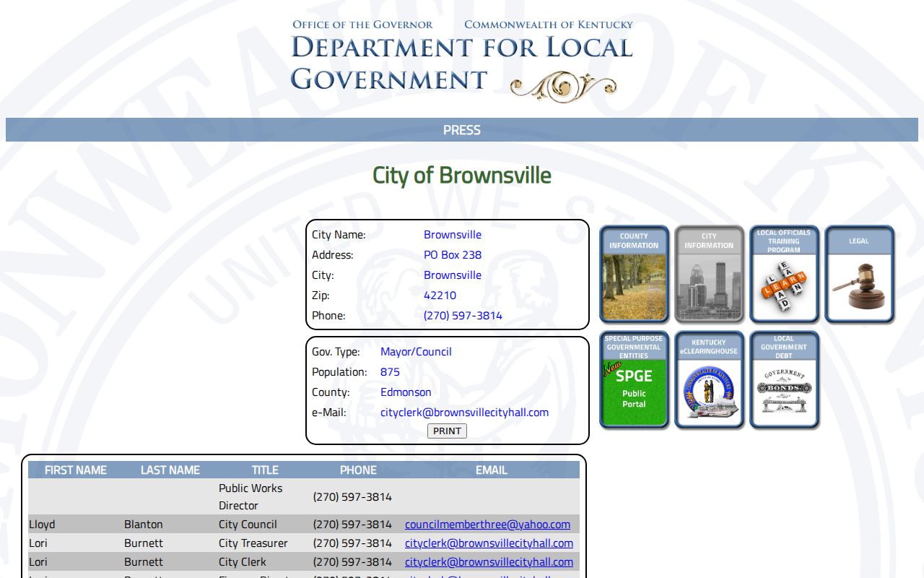Click City Treasurer row's cityclerk email link
Screen dimensions: 924x578
tap(489, 543)
